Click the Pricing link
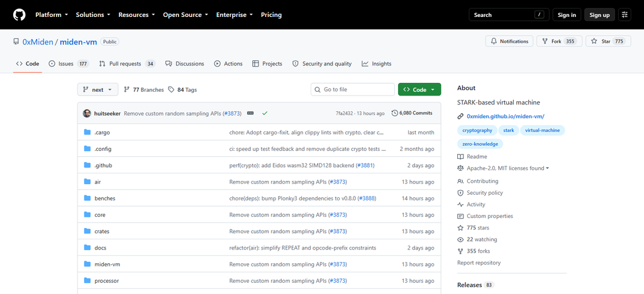 click(x=272, y=14)
